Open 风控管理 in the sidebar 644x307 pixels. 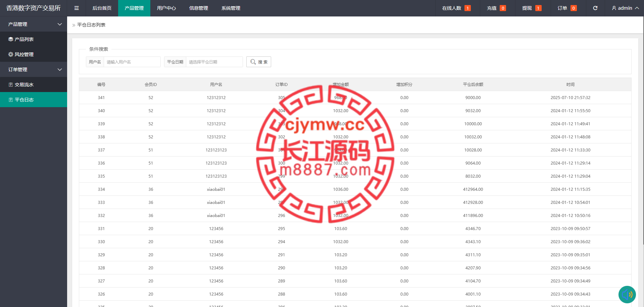coord(34,54)
